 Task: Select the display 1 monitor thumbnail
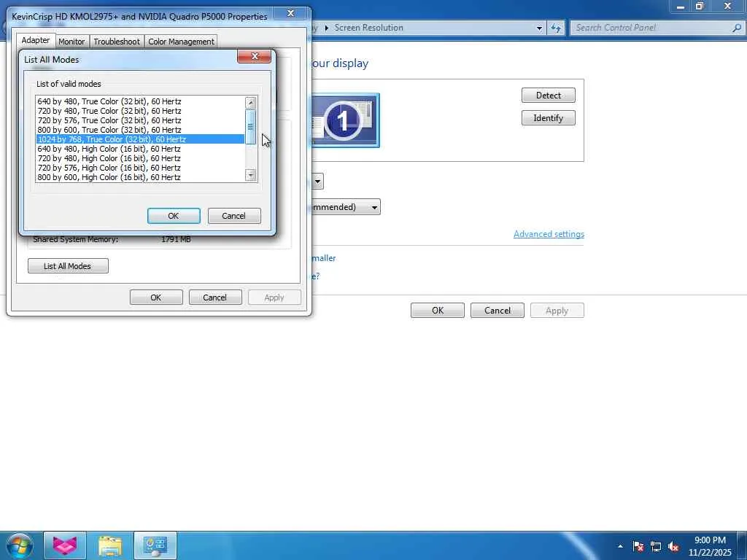[x=345, y=120]
